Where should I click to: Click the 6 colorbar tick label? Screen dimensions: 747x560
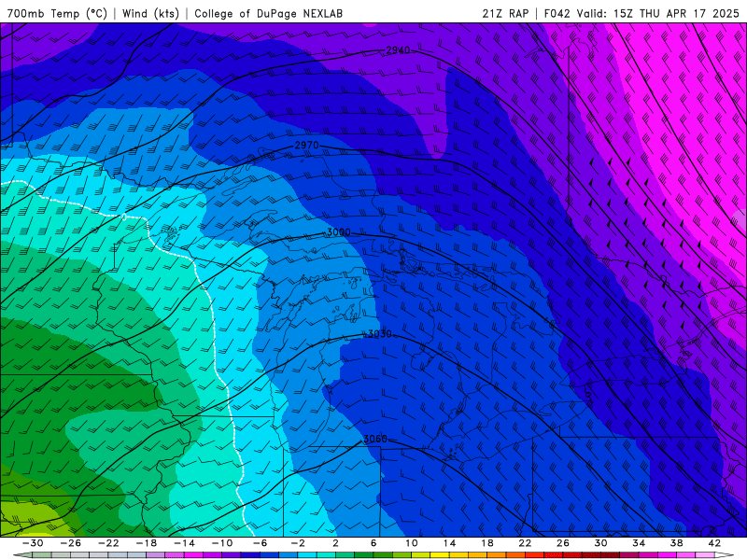[373, 543]
